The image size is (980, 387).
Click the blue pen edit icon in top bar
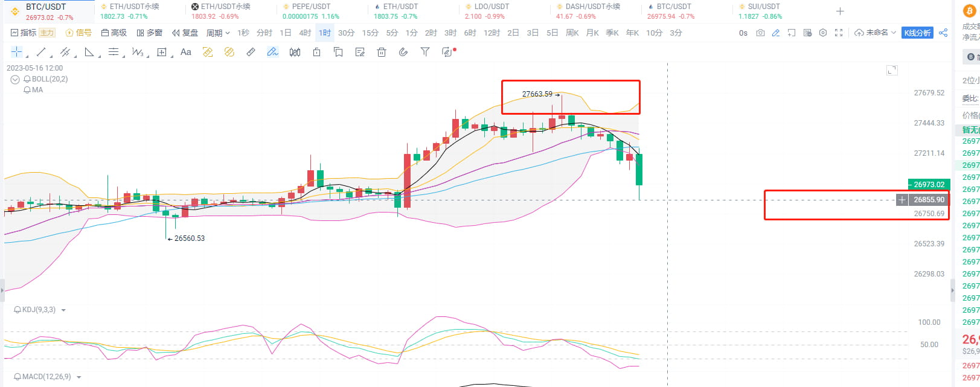point(776,33)
